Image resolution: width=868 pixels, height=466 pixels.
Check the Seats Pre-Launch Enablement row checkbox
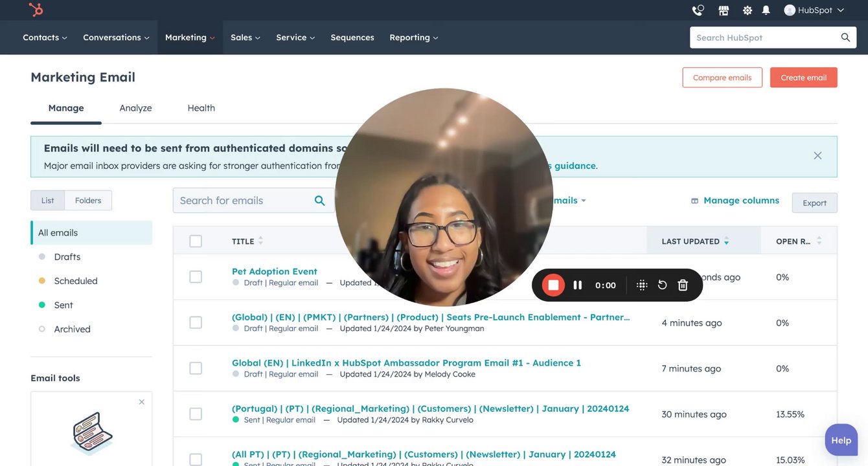[196, 322]
